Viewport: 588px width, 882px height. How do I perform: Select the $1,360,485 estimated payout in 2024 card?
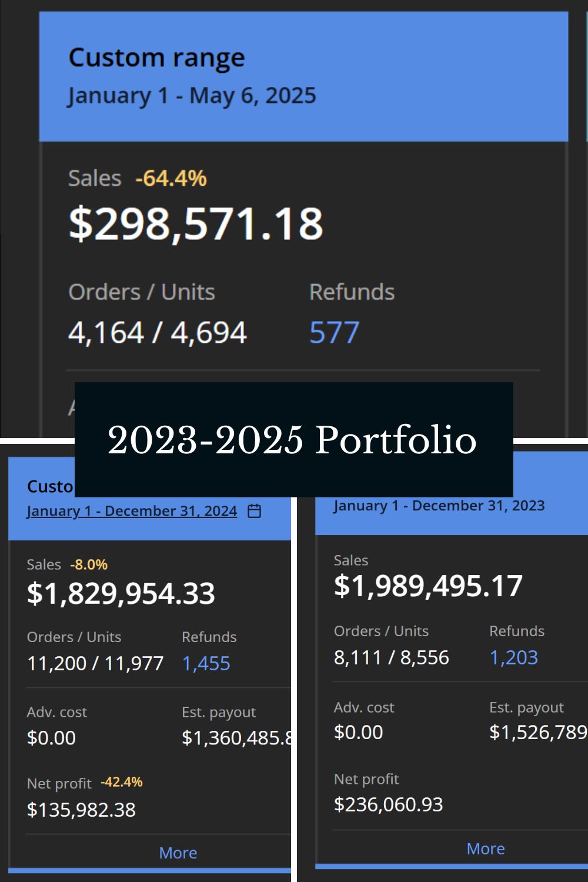click(x=236, y=737)
